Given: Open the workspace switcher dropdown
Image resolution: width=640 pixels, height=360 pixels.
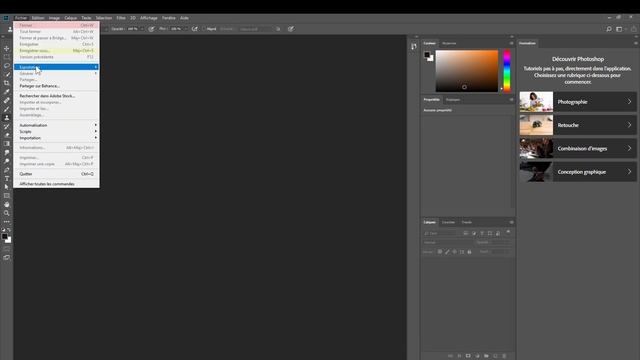Looking at the screenshot, I should coord(620,29).
